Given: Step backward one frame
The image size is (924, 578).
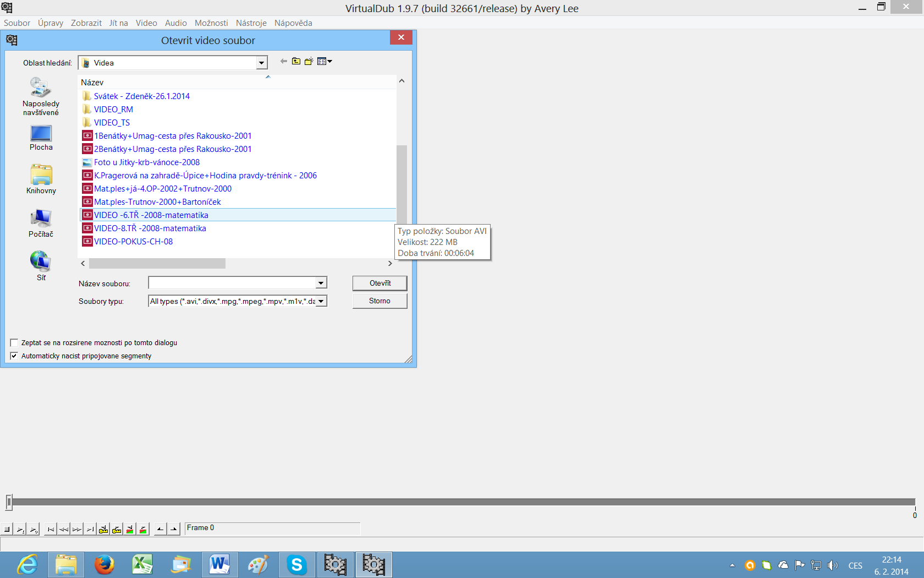Looking at the screenshot, I should pyautogui.click(x=64, y=530).
